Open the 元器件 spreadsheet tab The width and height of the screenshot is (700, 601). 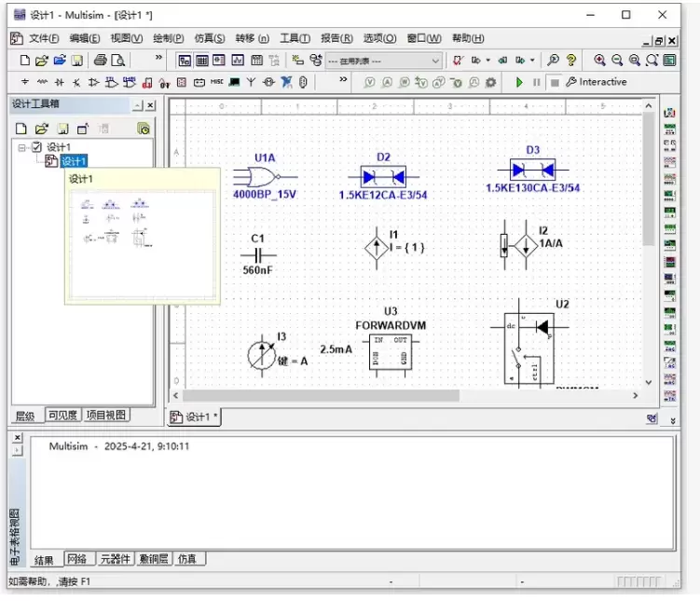point(115,559)
